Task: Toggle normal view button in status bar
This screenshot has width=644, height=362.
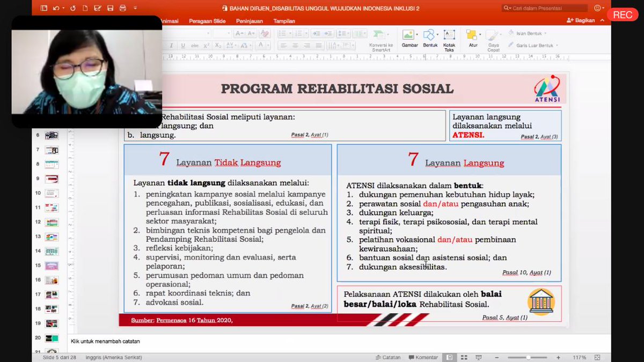Action: click(x=449, y=357)
